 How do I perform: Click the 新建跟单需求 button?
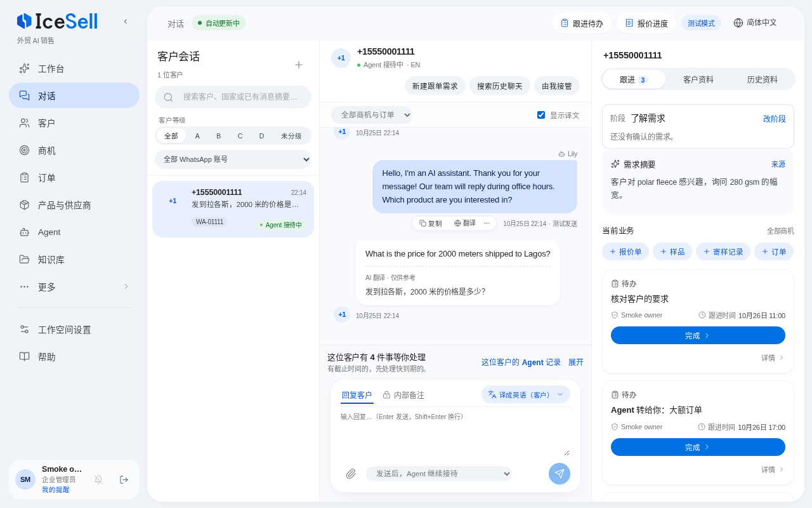(x=435, y=86)
